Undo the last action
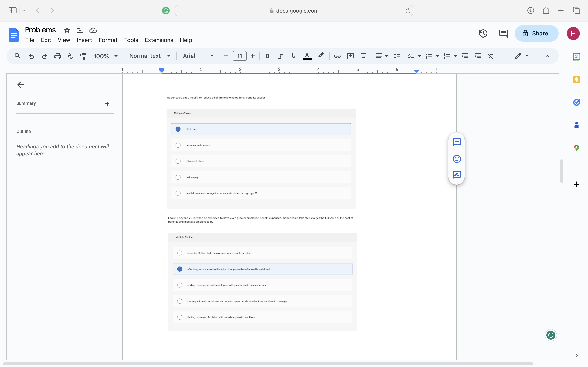 (31, 56)
